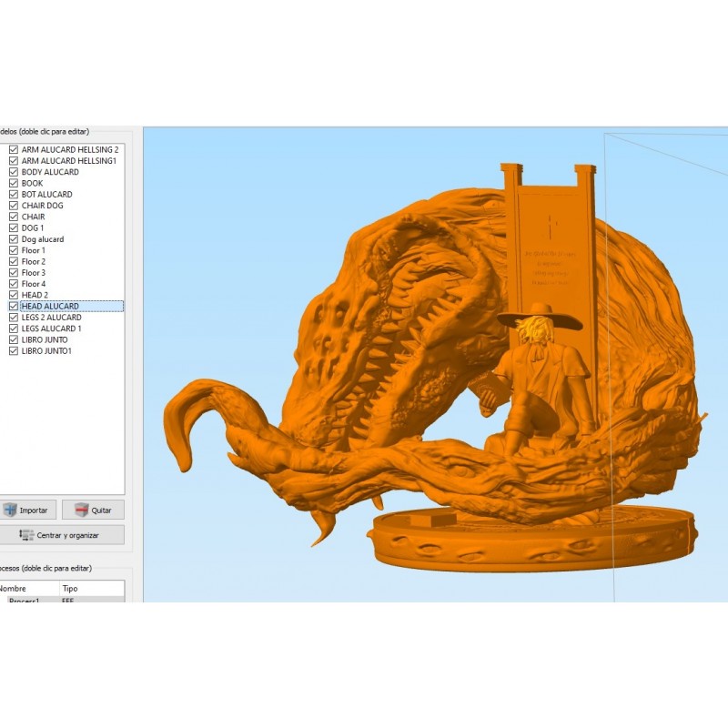The image size is (728, 728).
Task: Select LEGS 2 ALUCARD in the list
Action: pyautogui.click(x=51, y=318)
